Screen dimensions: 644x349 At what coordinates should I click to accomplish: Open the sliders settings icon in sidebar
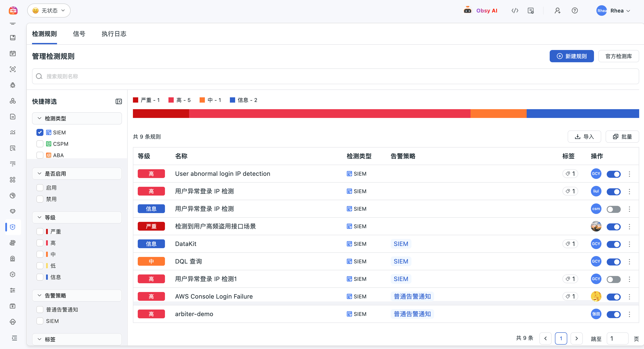13,290
